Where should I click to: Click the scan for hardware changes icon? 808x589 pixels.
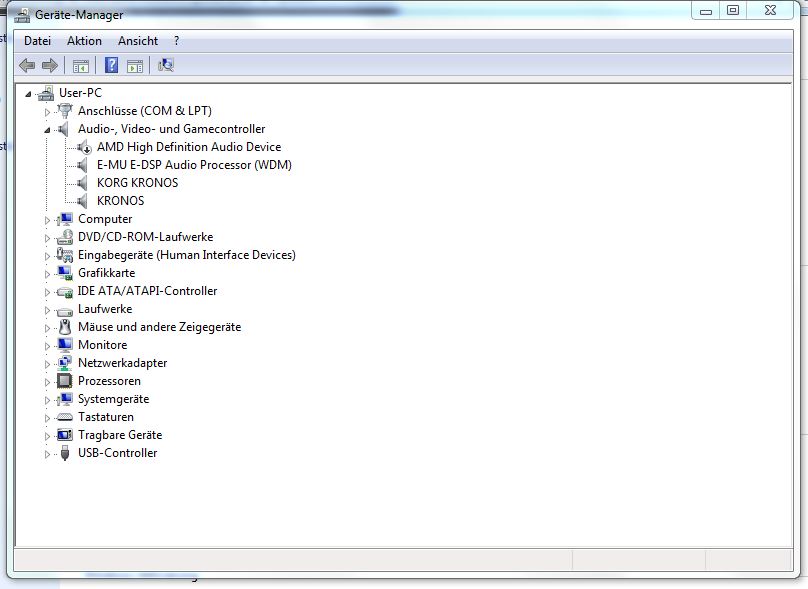tap(166, 65)
